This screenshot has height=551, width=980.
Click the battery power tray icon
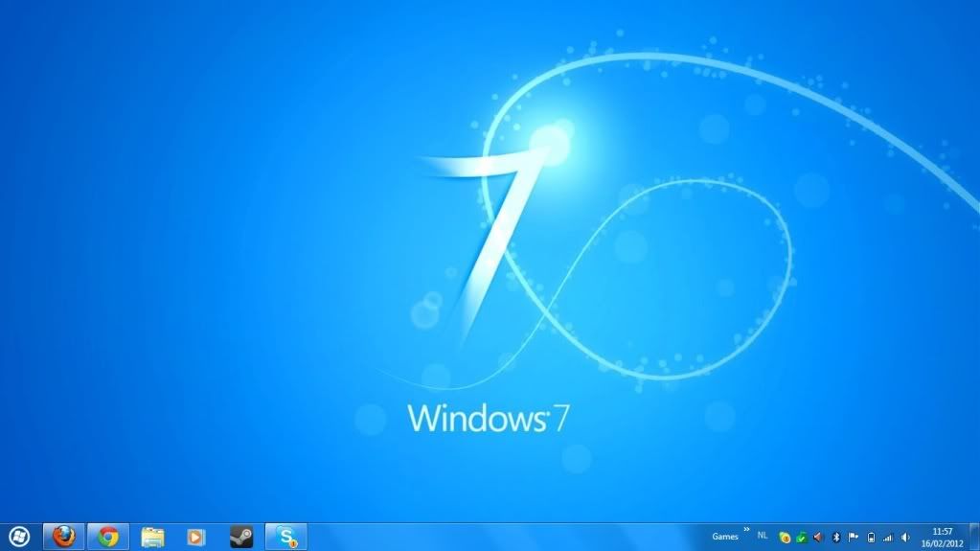871,538
